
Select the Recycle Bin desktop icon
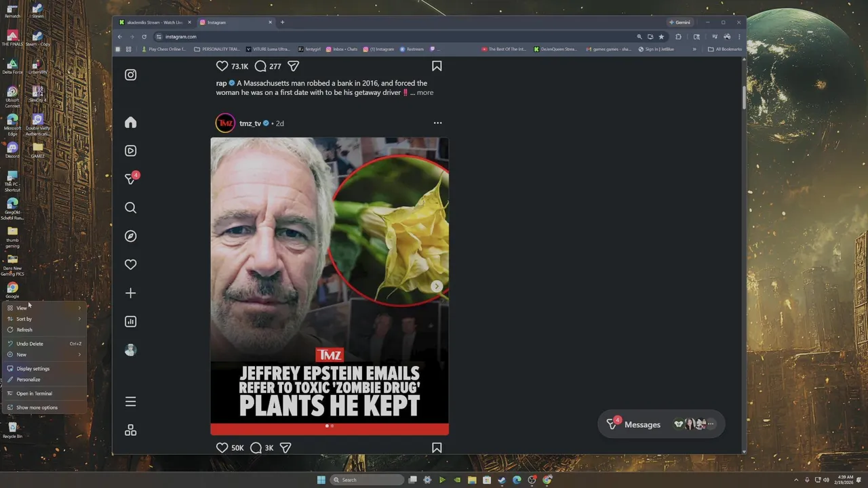12,430
